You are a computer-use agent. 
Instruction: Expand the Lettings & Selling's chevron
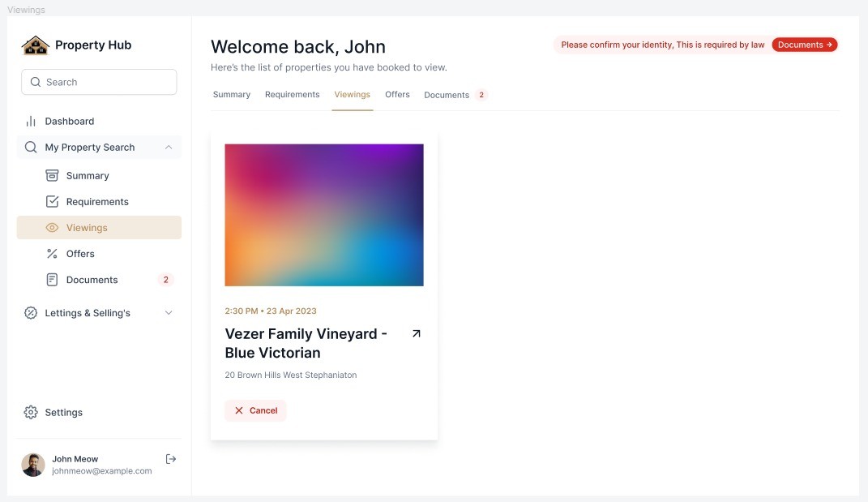tap(169, 313)
